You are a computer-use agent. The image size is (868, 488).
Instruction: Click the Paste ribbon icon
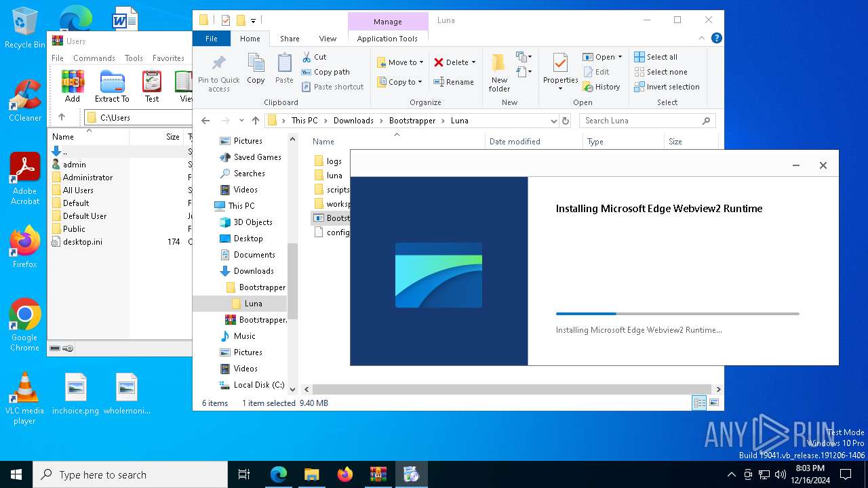point(284,68)
